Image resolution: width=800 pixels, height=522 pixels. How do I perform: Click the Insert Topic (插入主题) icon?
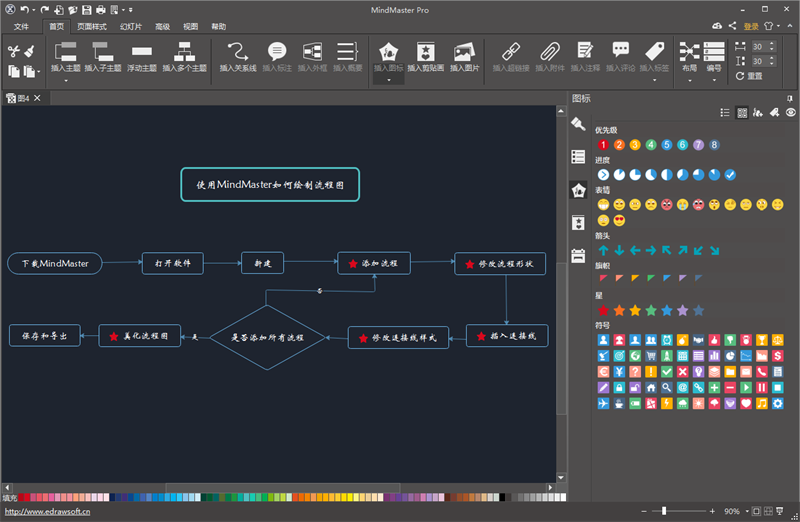coord(65,52)
